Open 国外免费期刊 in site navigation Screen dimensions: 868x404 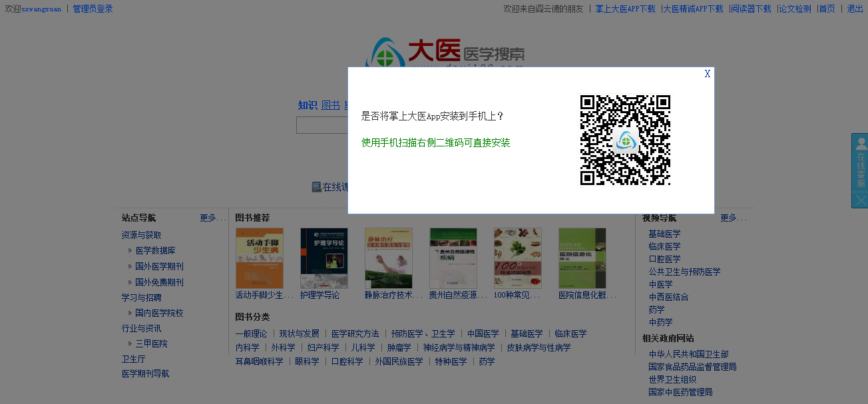pos(160,282)
